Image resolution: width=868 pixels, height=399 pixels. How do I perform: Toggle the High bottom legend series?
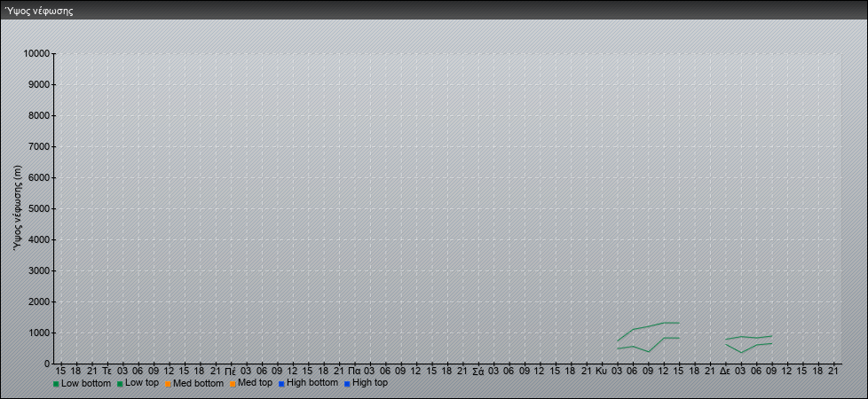click(x=308, y=383)
